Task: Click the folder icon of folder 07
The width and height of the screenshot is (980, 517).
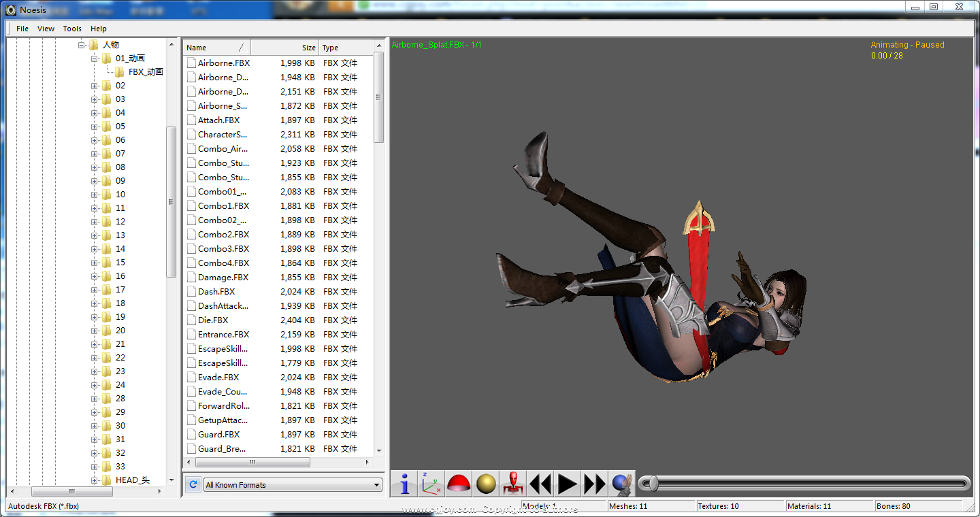Action: click(106, 154)
